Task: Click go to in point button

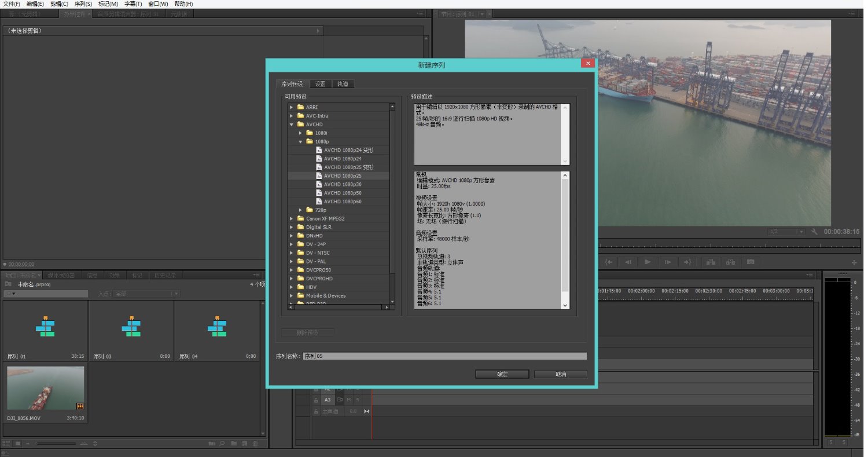Action: [609, 262]
